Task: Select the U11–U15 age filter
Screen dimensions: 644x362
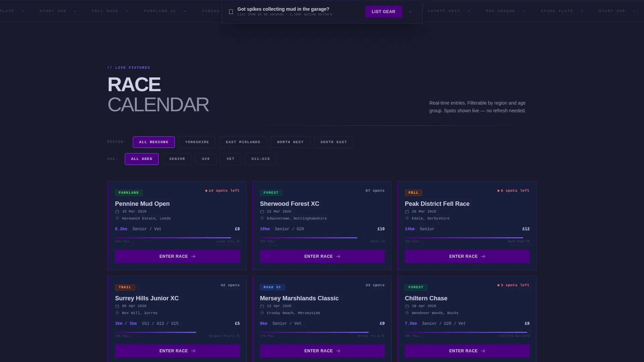Action: [x=260, y=159]
